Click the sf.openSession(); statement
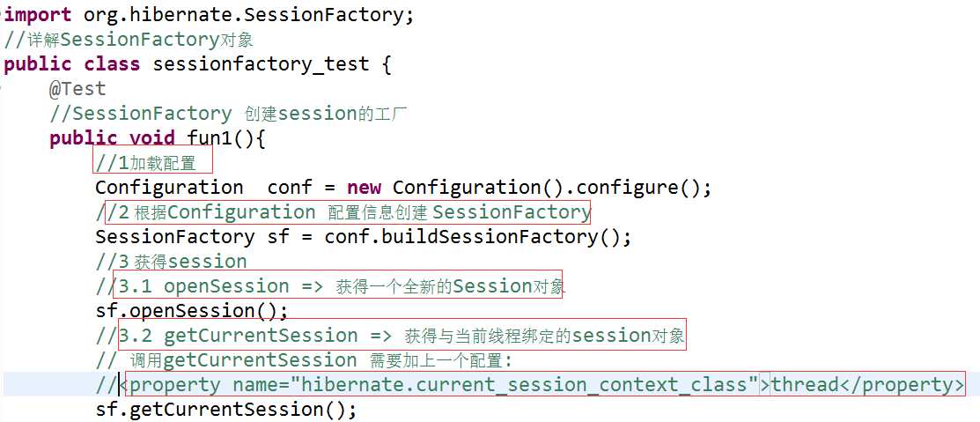980x422 pixels. (x=192, y=311)
